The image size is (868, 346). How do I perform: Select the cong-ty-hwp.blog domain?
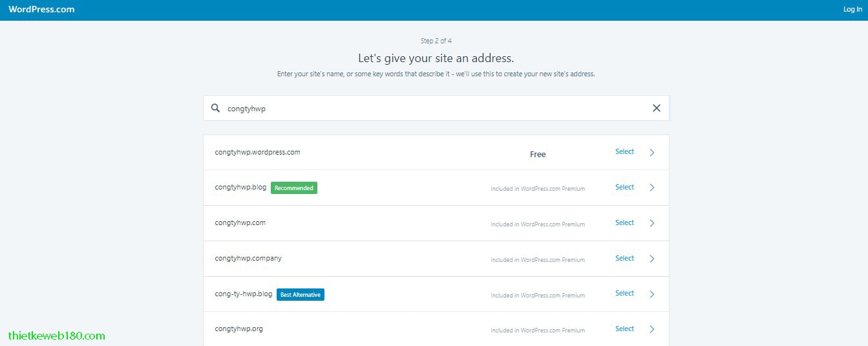click(624, 293)
